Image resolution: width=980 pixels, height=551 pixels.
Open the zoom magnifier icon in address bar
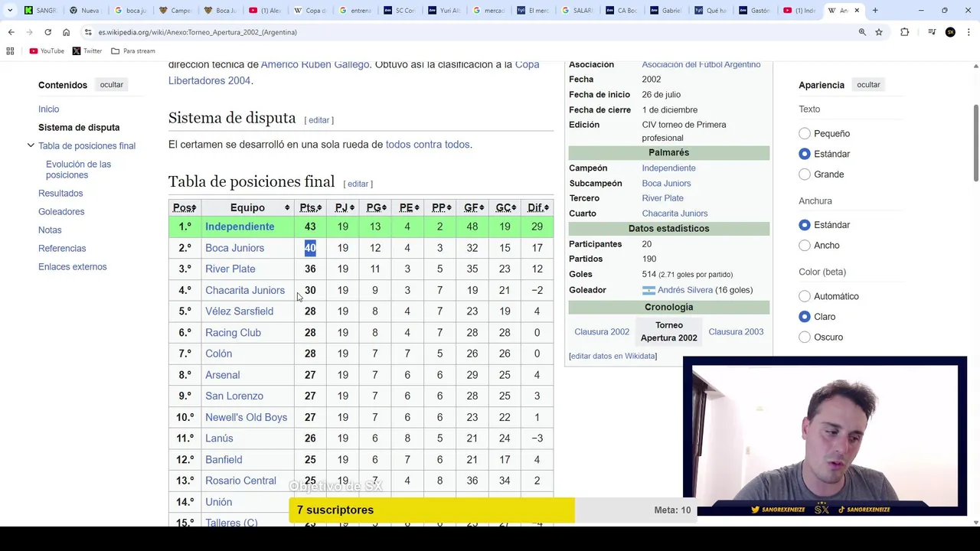[x=862, y=32]
